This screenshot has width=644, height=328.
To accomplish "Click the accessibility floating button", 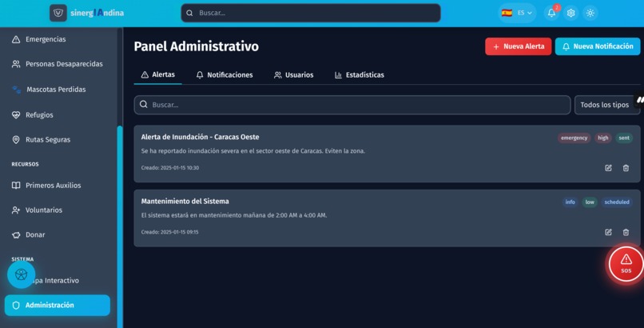I will [x=22, y=274].
